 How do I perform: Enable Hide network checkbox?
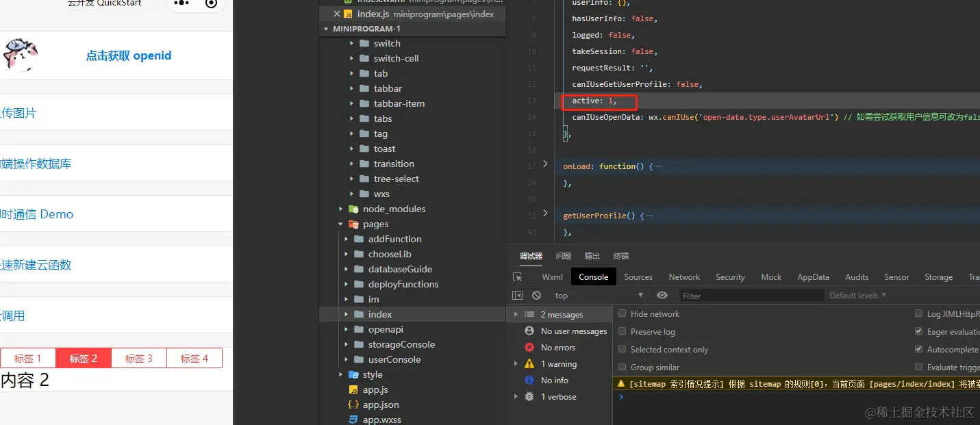click(623, 313)
